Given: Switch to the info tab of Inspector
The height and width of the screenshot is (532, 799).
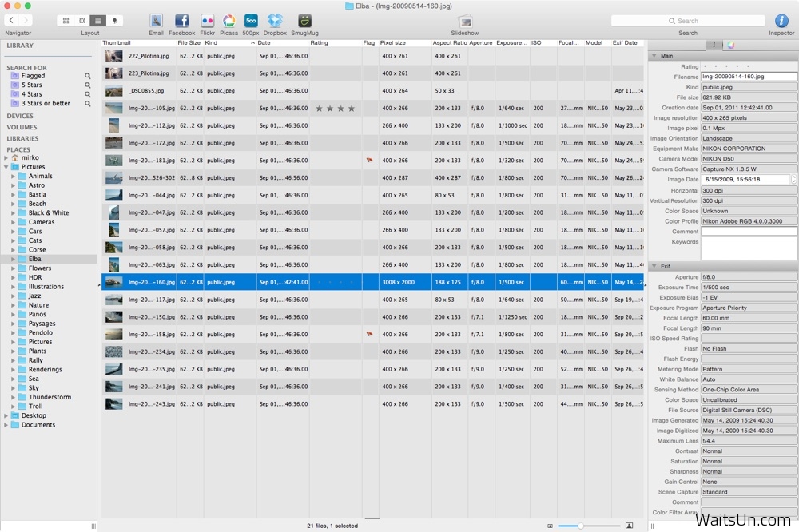Looking at the screenshot, I should click(x=714, y=45).
